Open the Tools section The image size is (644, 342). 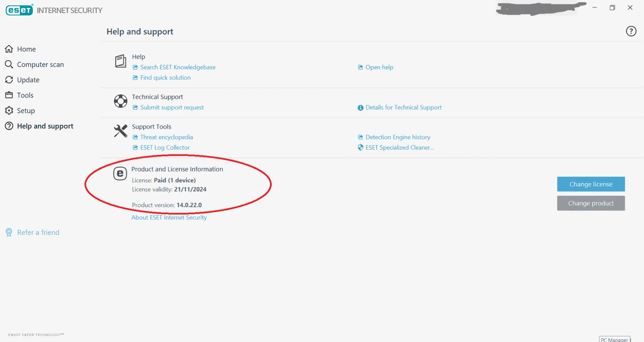pyautogui.click(x=25, y=95)
